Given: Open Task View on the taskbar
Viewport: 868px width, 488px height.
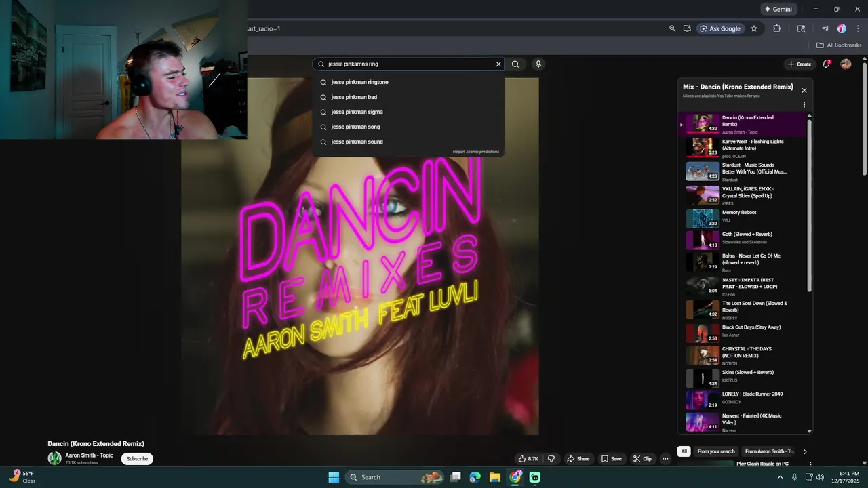Looking at the screenshot, I should [456, 477].
